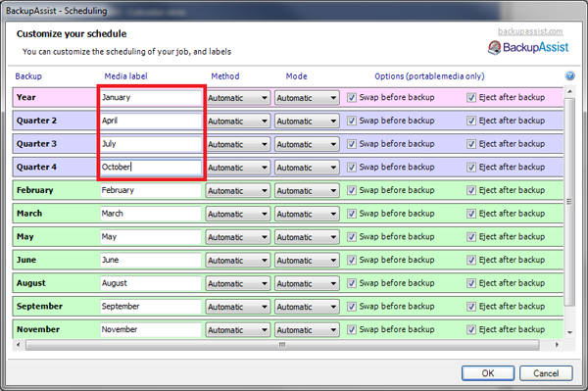The image size is (588, 391).
Task: Select the November backup row label
Action: tap(38, 329)
